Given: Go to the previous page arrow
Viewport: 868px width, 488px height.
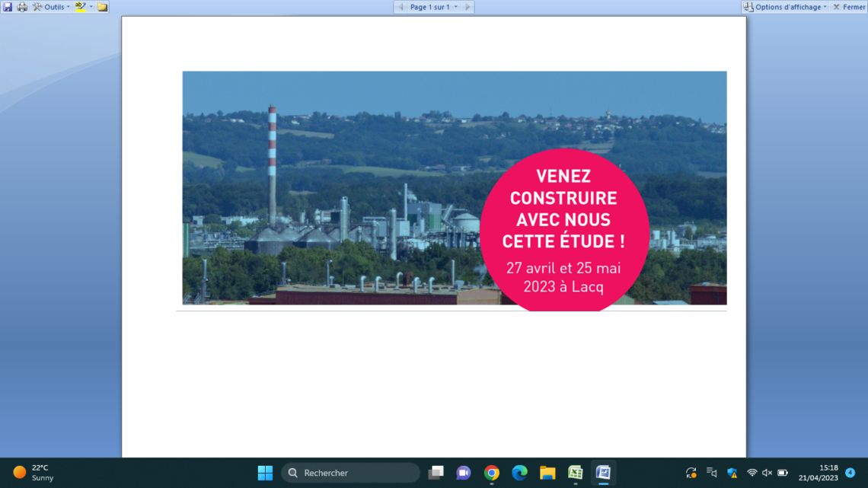Looking at the screenshot, I should click(x=400, y=7).
